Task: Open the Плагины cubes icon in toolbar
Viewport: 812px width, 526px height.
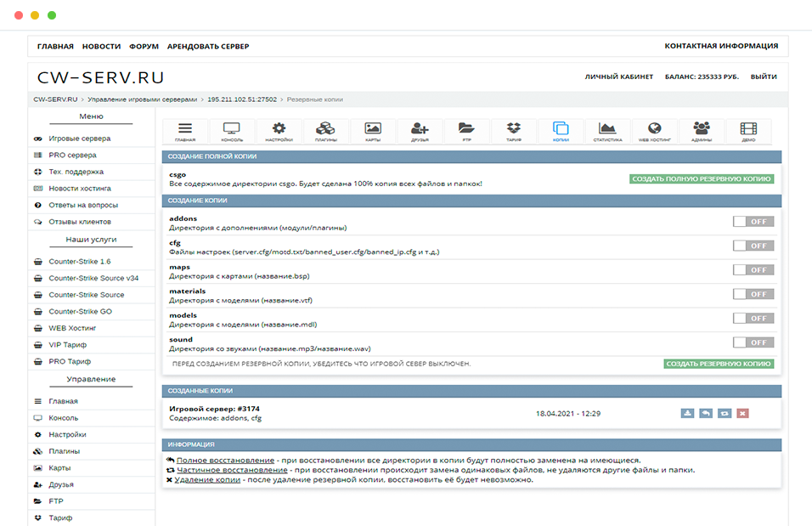Action: click(x=325, y=131)
